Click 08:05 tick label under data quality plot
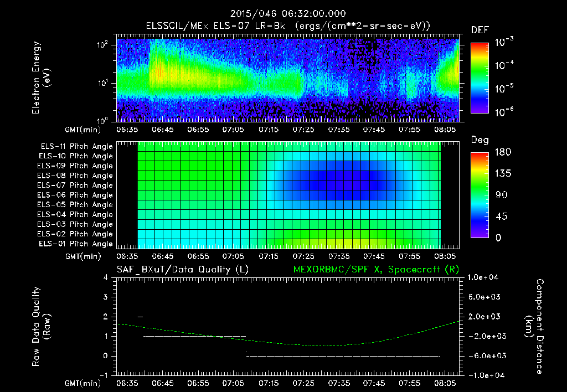Viewport: 567px width, 392px height. [445, 383]
